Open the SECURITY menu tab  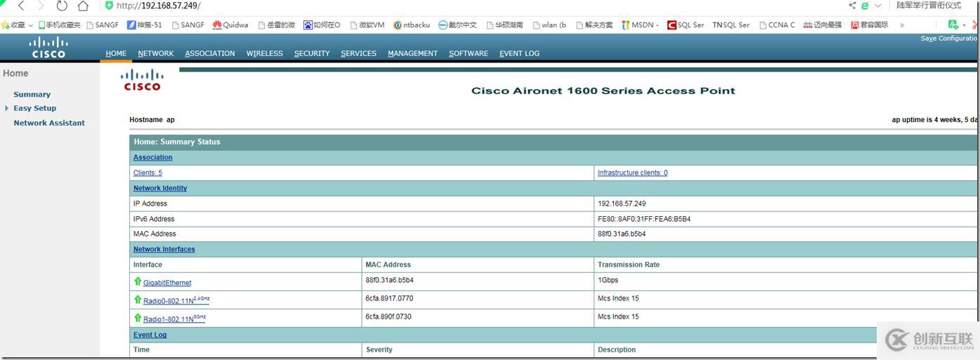click(312, 53)
